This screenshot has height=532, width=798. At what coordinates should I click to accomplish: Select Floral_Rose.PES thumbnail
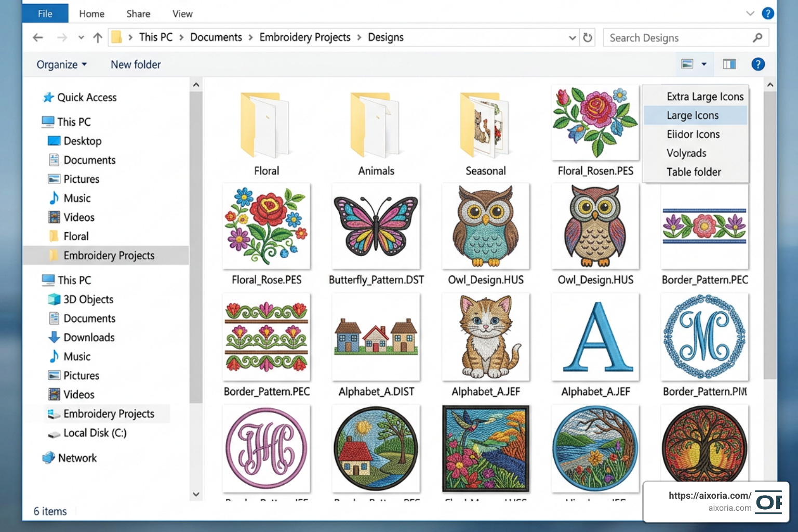267,226
